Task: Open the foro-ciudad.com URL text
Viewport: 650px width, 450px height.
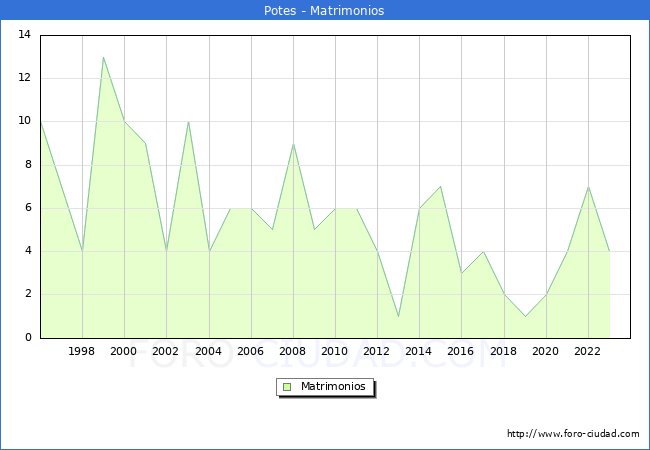Action: (573, 434)
